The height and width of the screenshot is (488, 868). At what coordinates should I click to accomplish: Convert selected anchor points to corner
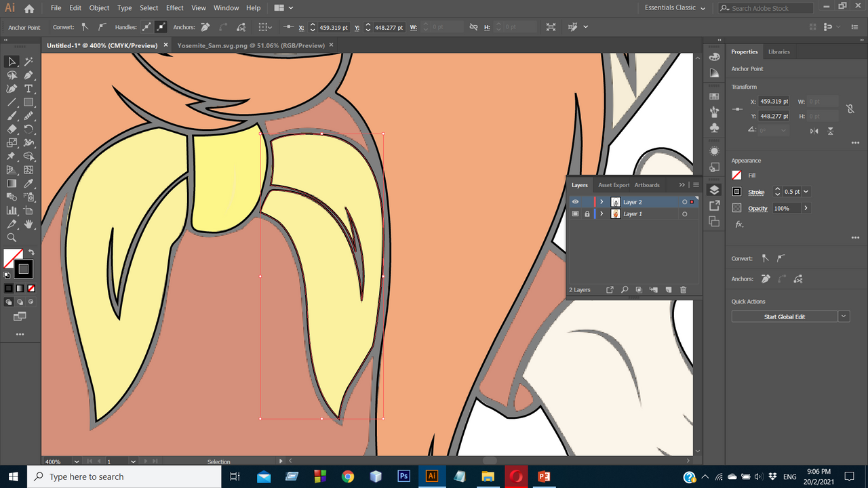tap(85, 27)
